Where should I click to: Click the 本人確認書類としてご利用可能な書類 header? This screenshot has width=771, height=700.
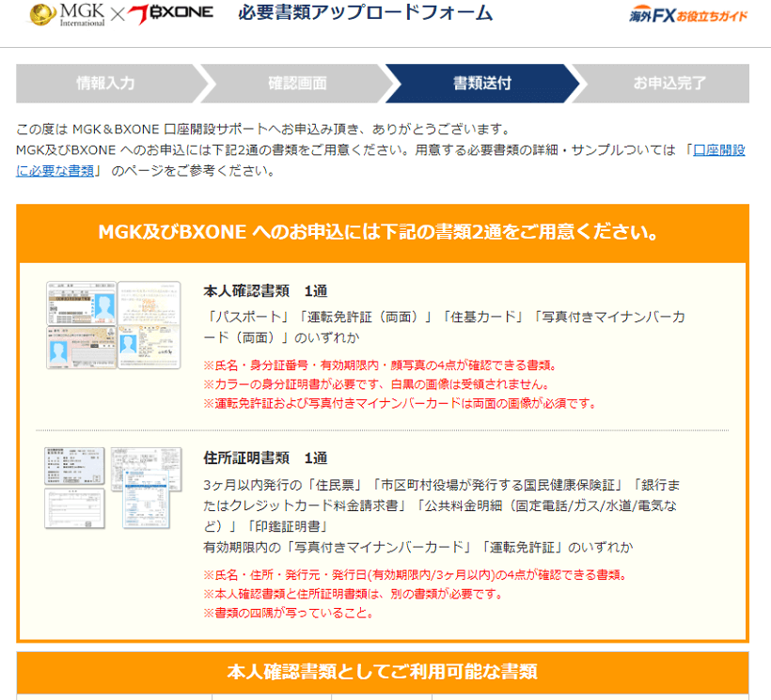click(x=383, y=672)
